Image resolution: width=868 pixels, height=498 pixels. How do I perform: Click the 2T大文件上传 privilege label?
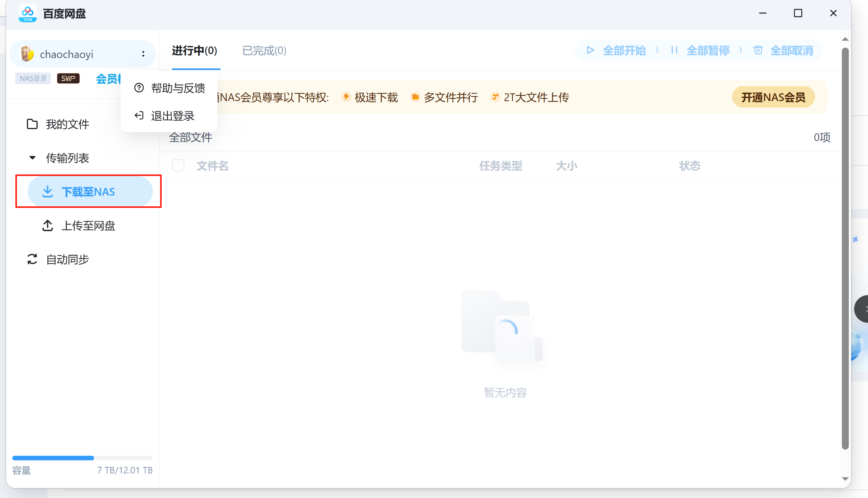coord(537,98)
